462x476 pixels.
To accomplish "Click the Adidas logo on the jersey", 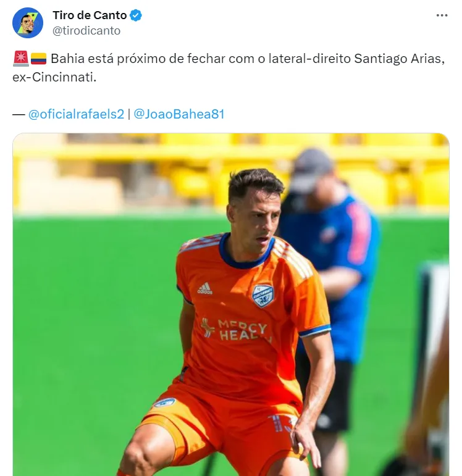I will 205,288.
